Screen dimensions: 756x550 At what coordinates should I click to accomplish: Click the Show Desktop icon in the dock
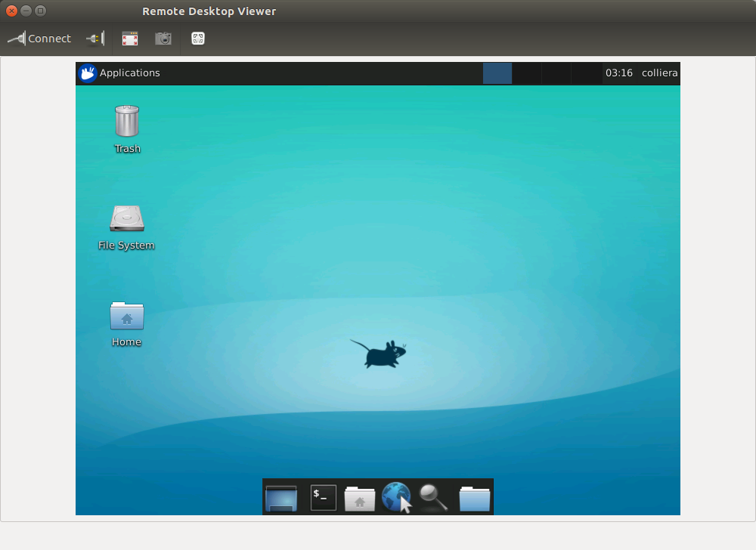(x=281, y=499)
